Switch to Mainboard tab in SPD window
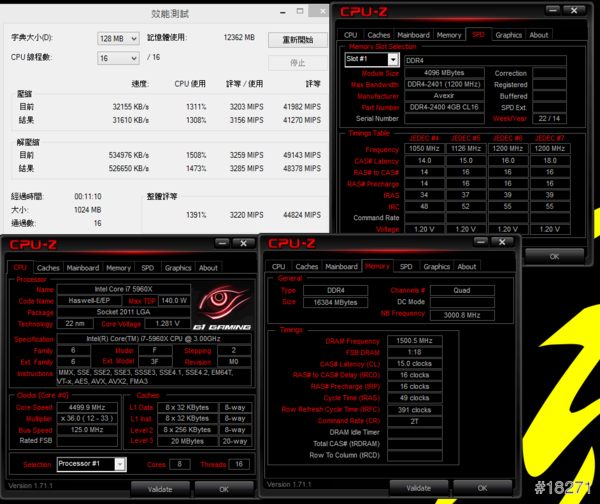This screenshot has height=504, width=600. click(413, 35)
